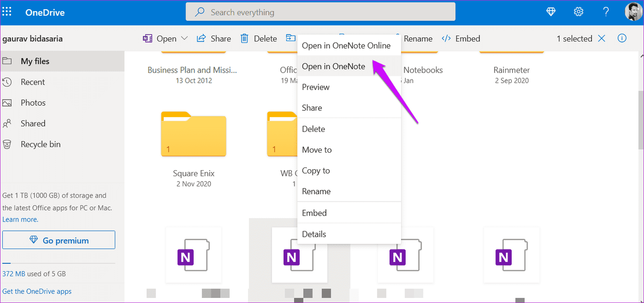Expand the Open dropdown chevron

pyautogui.click(x=184, y=38)
